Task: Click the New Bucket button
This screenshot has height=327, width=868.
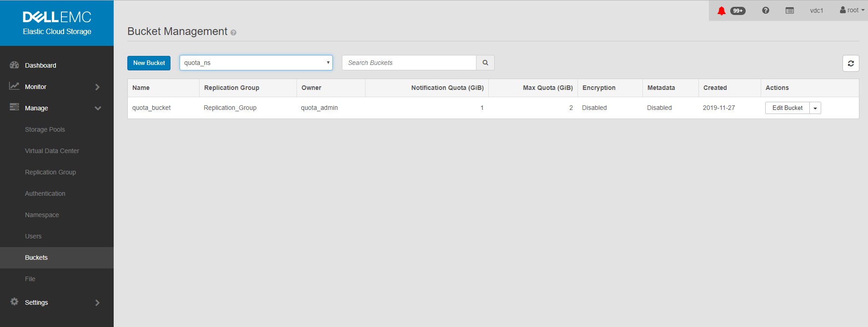Action: click(x=149, y=63)
